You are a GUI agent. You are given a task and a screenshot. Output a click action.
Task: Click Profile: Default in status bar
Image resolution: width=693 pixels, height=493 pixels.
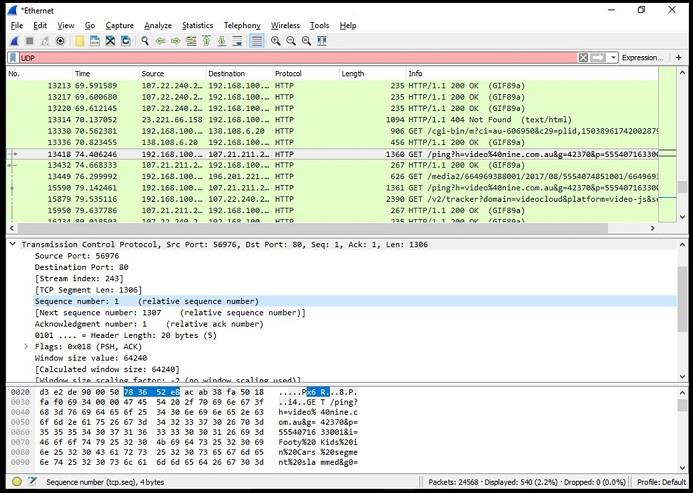[661, 482]
